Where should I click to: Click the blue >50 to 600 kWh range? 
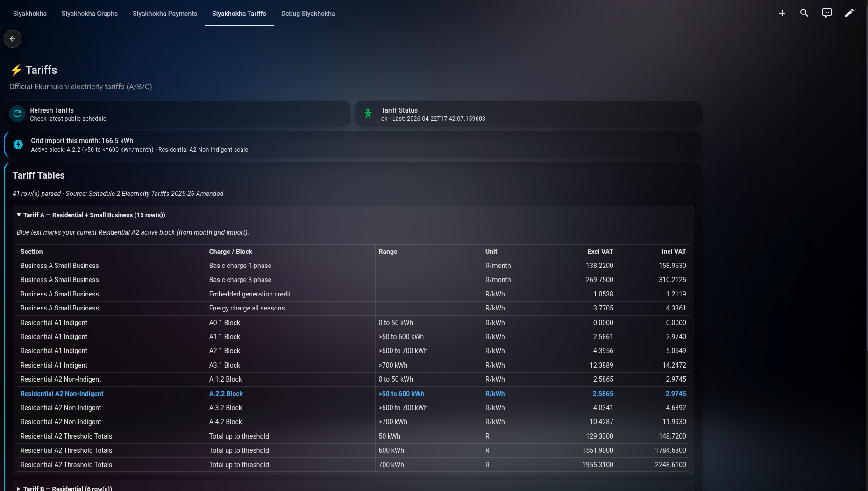pyautogui.click(x=401, y=394)
